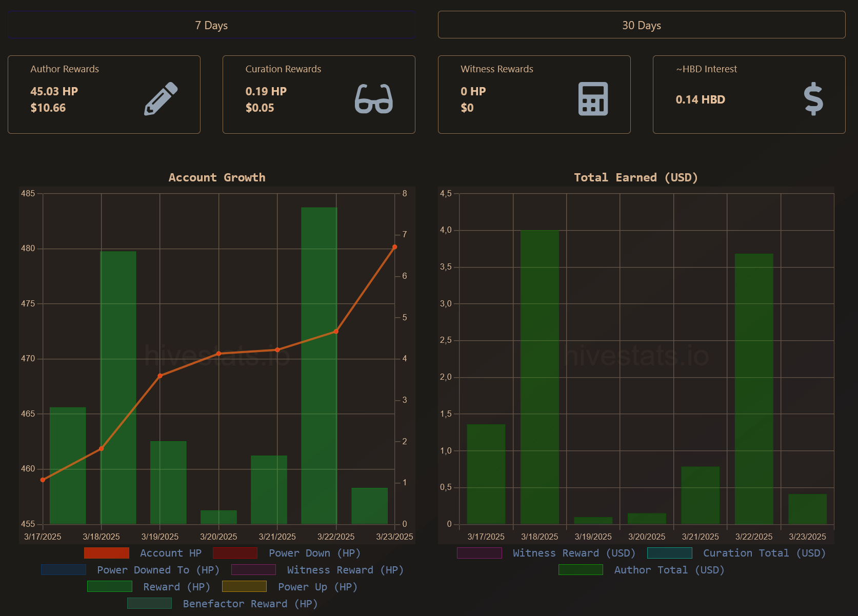Viewport: 858px width, 616px height.
Task: Hide the Power Down (HP) series
Action: click(x=235, y=553)
